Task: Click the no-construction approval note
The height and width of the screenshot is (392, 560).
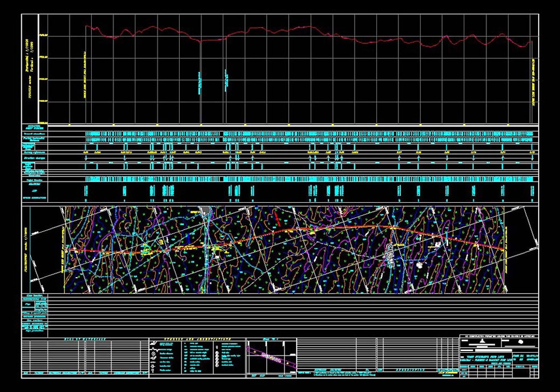Action: pyautogui.click(x=498, y=335)
